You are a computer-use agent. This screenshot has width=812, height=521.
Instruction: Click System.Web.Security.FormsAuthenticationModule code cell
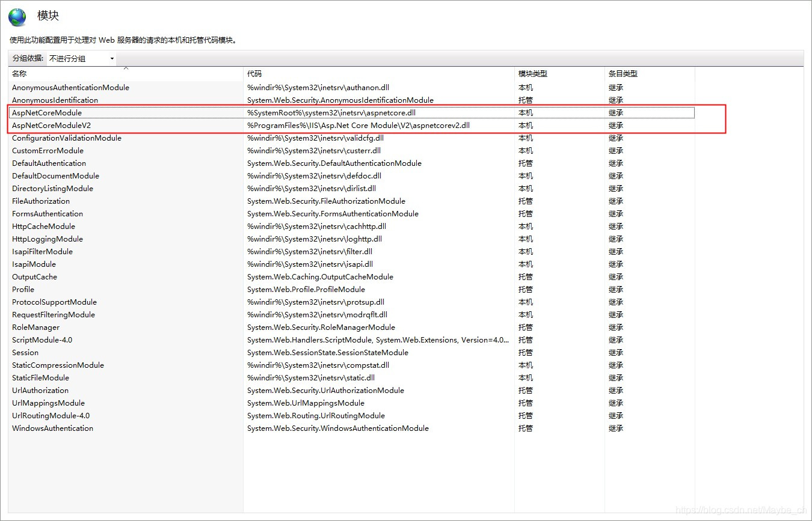coord(333,213)
